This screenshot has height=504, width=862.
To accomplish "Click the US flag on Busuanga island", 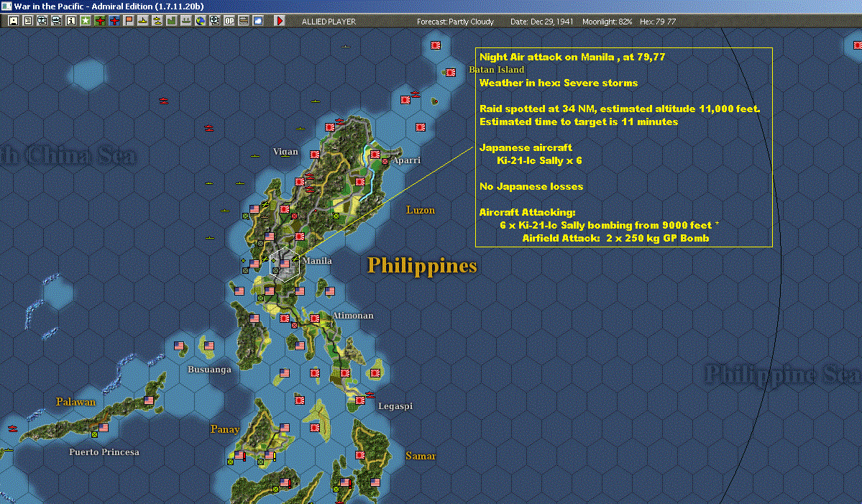I will [209, 346].
